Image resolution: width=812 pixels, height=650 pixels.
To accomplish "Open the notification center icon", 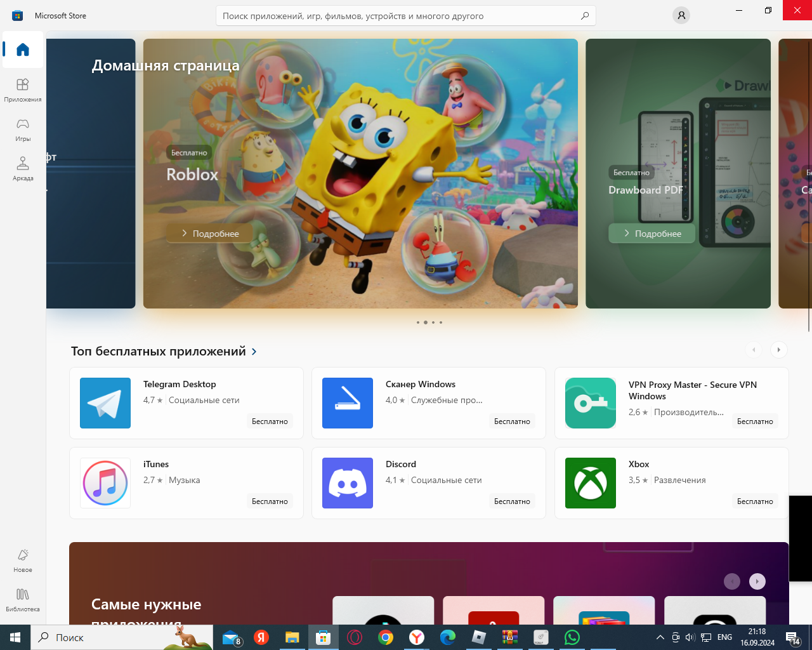I will (793, 637).
